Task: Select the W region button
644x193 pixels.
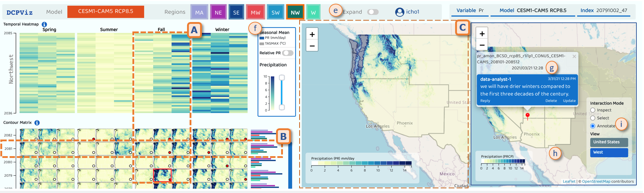Action: point(313,12)
